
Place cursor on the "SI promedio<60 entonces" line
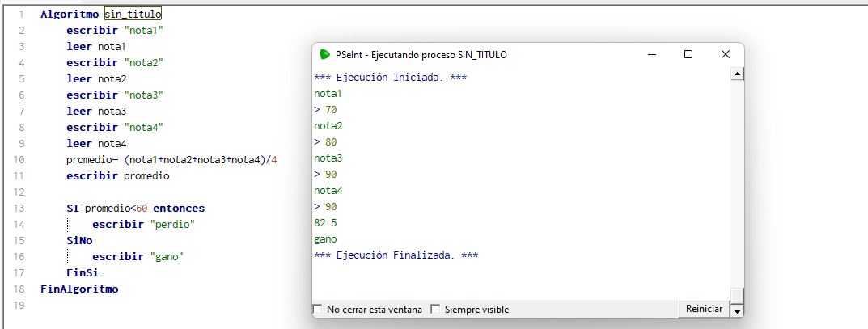[136, 208]
